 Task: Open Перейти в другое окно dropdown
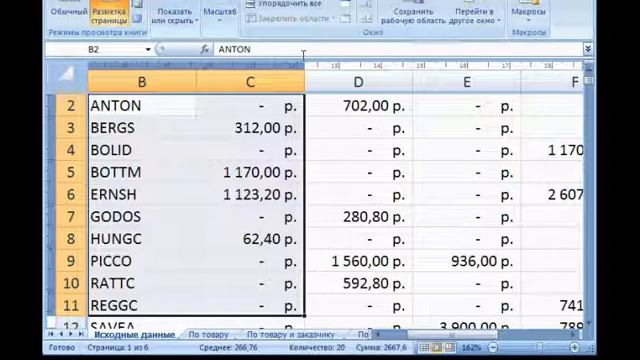point(474,16)
